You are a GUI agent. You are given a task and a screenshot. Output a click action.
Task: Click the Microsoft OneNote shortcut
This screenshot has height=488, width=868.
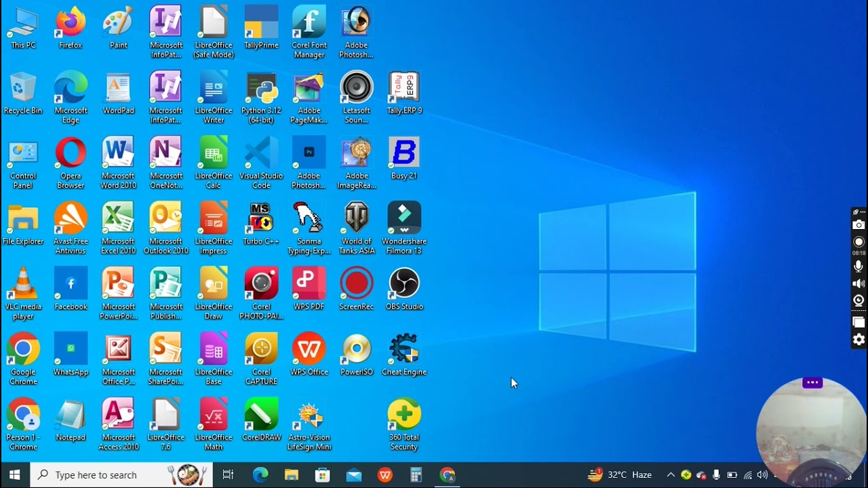(x=166, y=163)
